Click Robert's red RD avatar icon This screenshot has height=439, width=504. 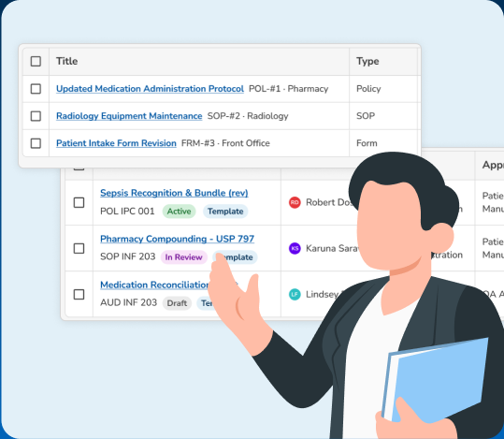tap(295, 202)
